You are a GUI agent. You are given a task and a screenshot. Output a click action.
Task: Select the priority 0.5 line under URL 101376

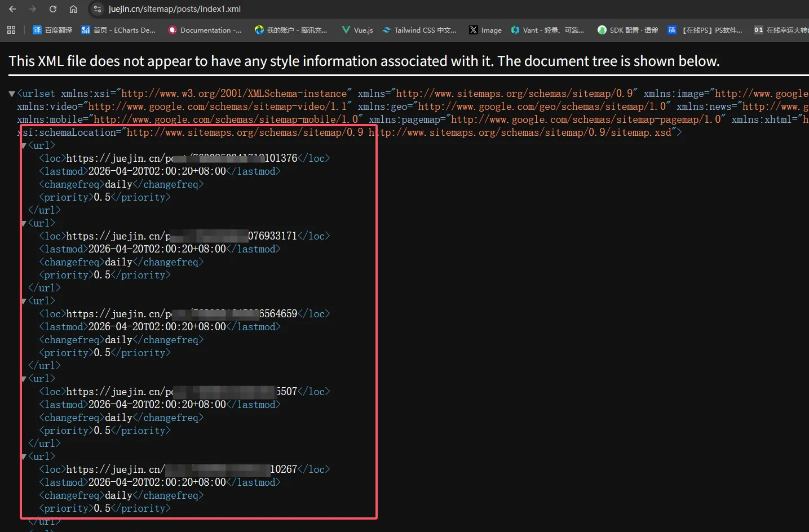pyautogui.click(x=105, y=197)
